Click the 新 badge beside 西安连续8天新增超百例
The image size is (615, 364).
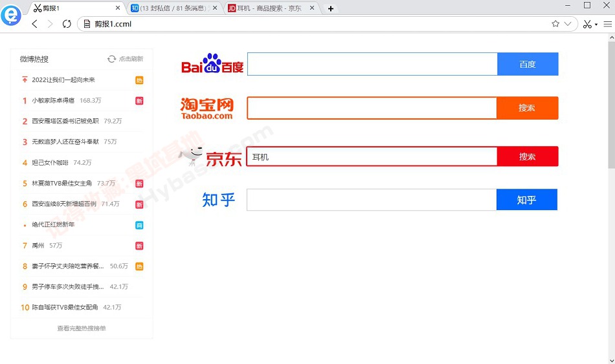click(x=139, y=204)
